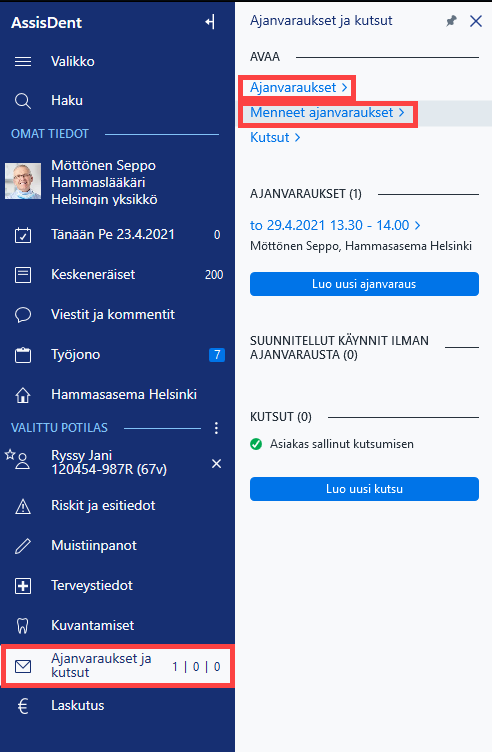Open the Ajanvaraukset link
Image resolution: width=492 pixels, height=752 pixels.
click(x=293, y=88)
